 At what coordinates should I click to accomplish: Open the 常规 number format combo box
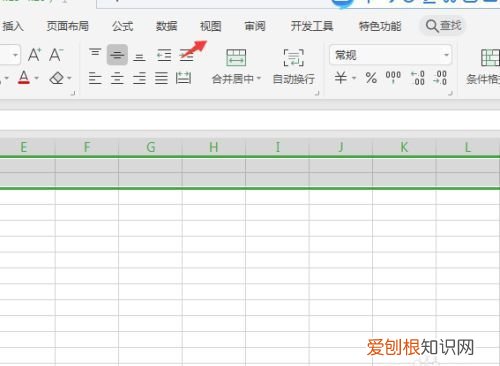coord(390,55)
